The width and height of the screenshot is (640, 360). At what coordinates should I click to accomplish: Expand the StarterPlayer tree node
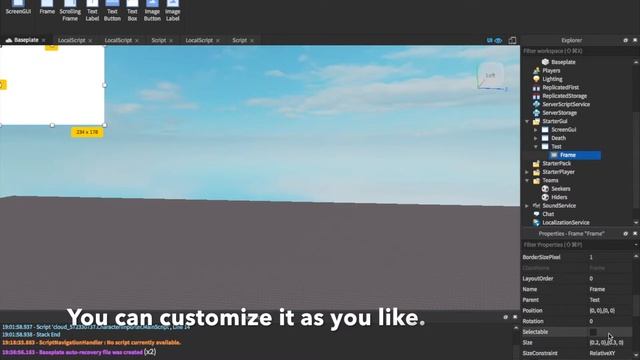pos(527,172)
